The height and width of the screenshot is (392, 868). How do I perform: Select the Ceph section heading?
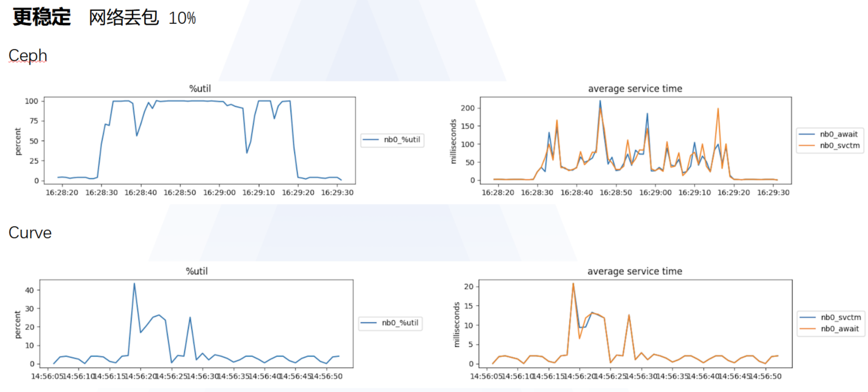27,55
